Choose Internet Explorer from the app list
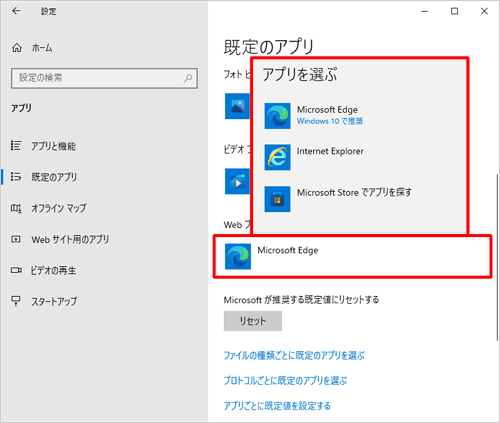Viewport: 500px width, 423px height. click(x=359, y=157)
